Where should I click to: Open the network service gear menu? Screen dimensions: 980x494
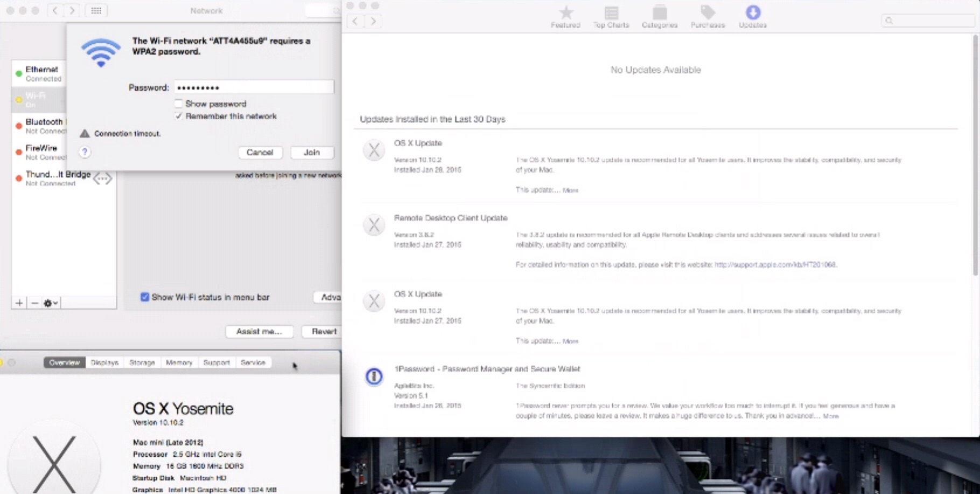tap(51, 303)
